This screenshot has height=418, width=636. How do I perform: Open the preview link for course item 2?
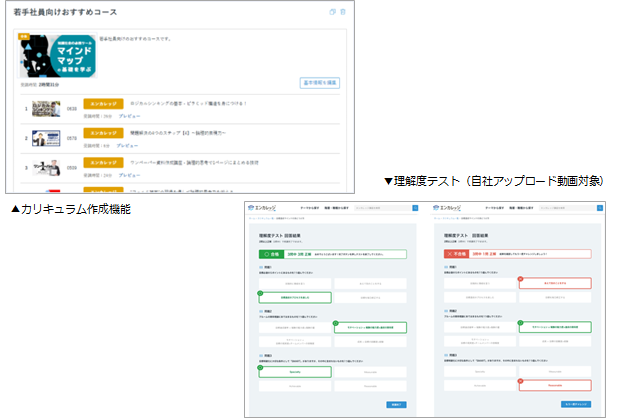(x=127, y=146)
